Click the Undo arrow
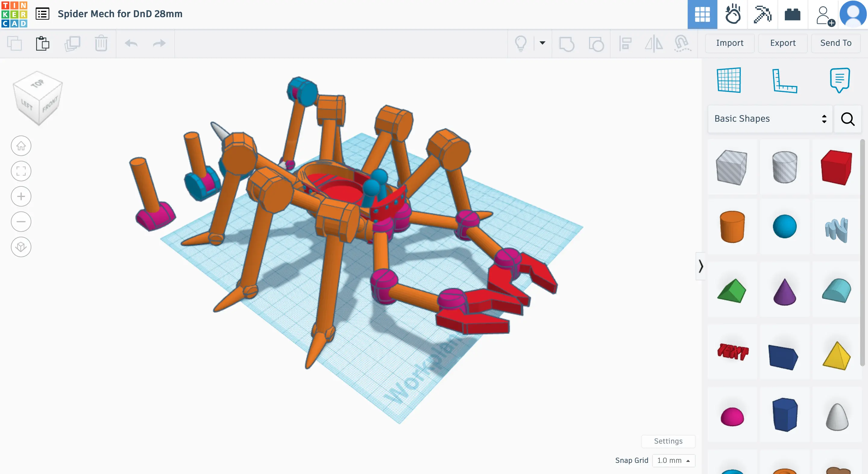 [131, 43]
